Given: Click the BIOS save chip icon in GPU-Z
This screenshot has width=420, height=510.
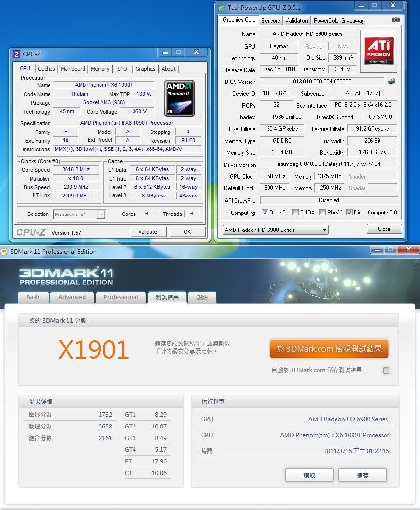Looking at the screenshot, I should coord(392,82).
